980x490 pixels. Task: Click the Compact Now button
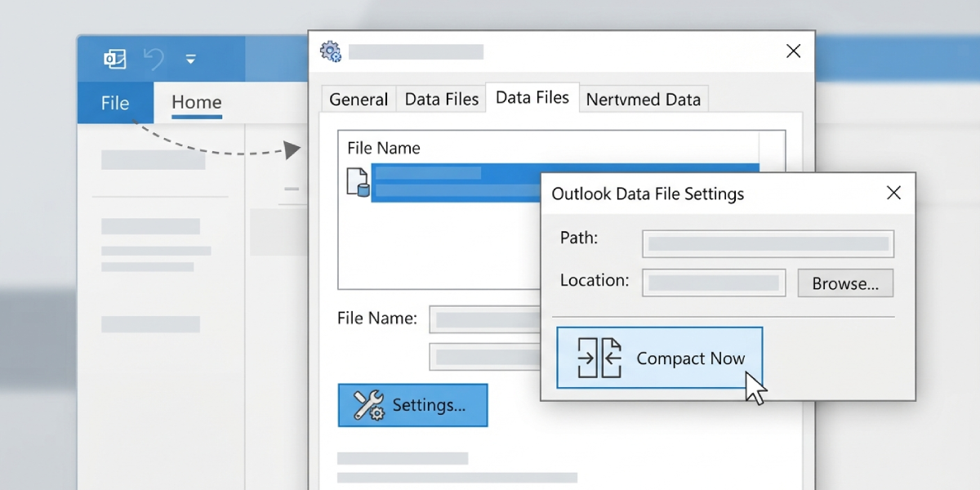(660, 358)
